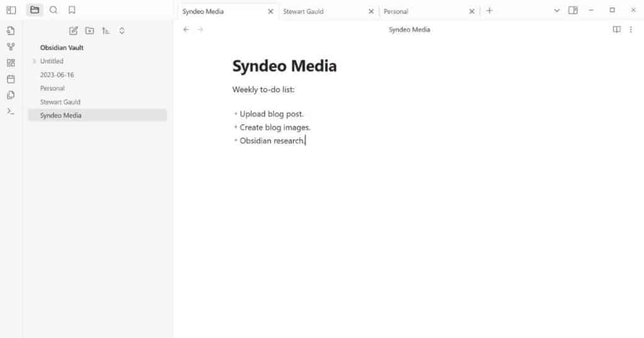This screenshot has width=644, height=338.
Task: Insert template icon in left ribbon
Action: (11, 95)
